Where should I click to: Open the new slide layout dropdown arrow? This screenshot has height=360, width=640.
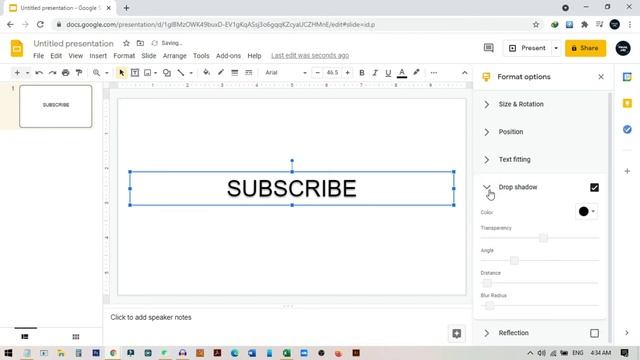tap(27, 73)
